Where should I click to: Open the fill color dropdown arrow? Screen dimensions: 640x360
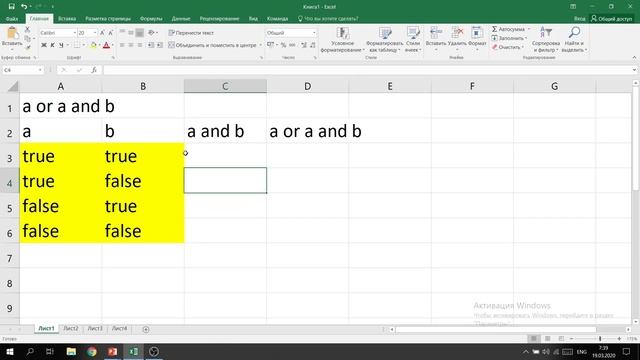click(x=99, y=45)
